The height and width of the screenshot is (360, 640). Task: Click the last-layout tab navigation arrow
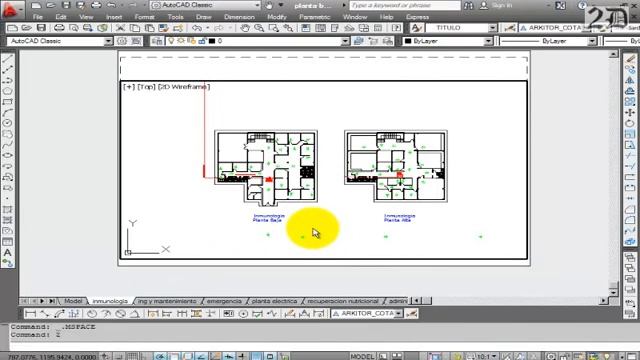(52, 301)
